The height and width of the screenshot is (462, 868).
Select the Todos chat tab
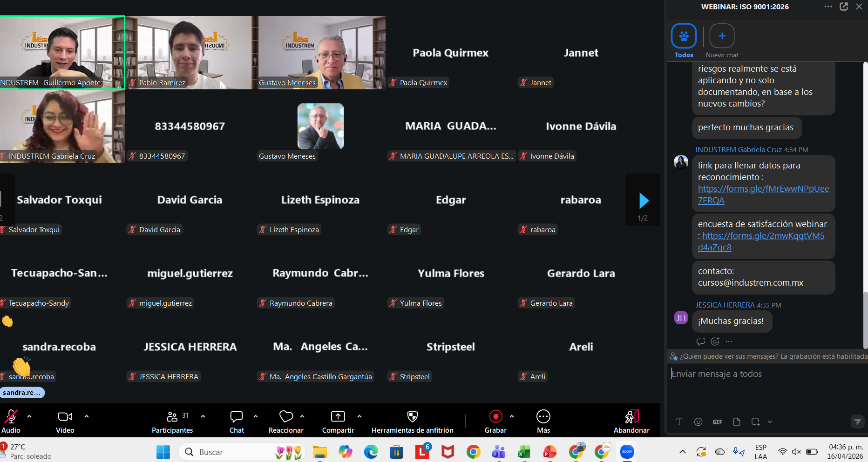coord(684,41)
